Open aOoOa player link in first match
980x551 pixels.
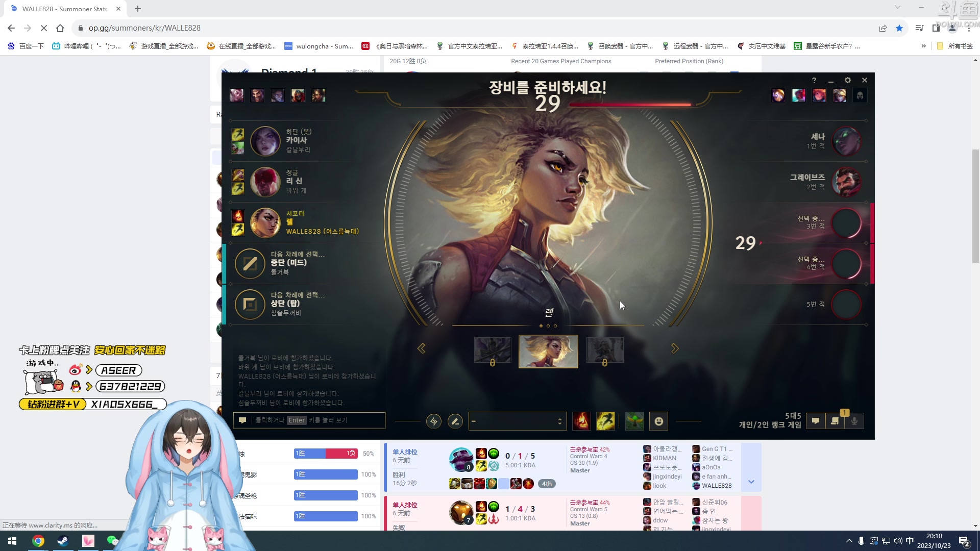(x=711, y=467)
